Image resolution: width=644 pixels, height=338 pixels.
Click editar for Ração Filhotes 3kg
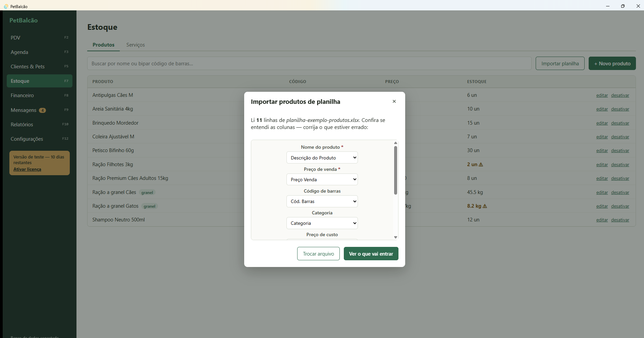click(602, 165)
